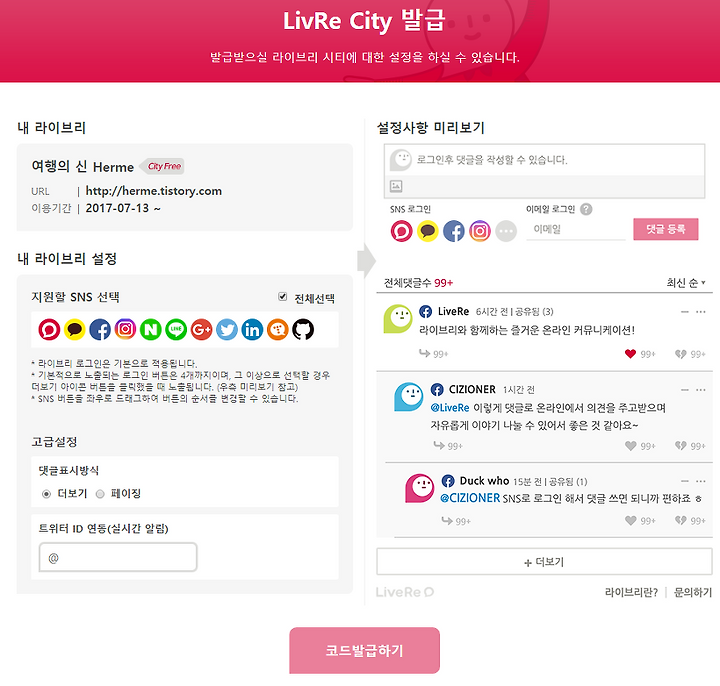Screen dimensions: 720x686
Task: Click the Instagram login icon in preview
Action: [480, 231]
